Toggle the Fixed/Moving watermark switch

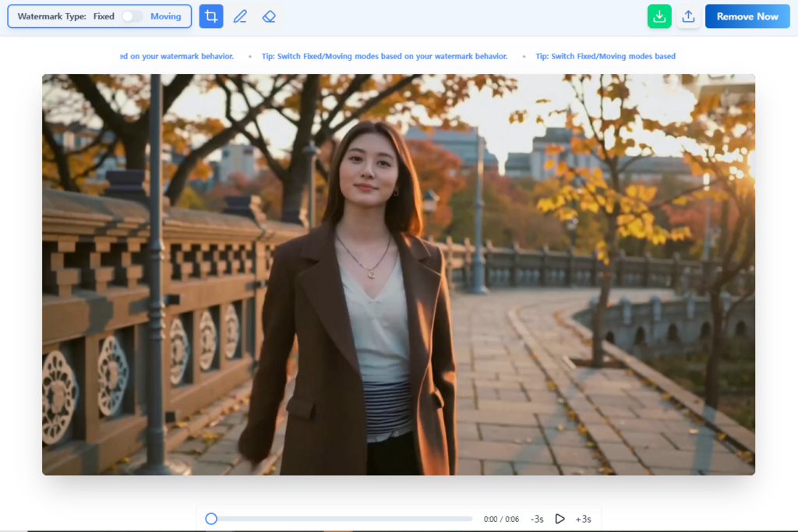click(132, 16)
